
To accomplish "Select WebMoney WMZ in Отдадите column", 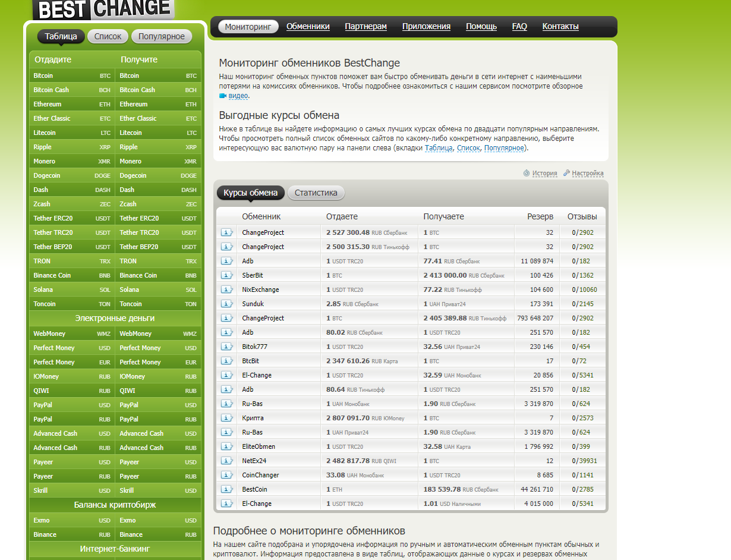I will click(x=72, y=334).
